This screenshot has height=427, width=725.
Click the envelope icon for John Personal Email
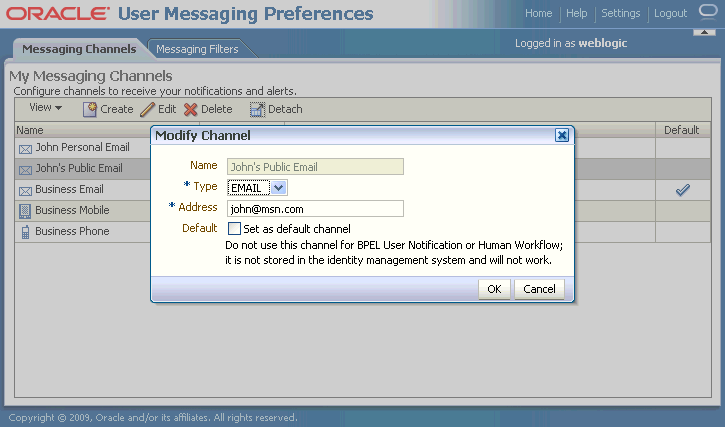coord(25,149)
